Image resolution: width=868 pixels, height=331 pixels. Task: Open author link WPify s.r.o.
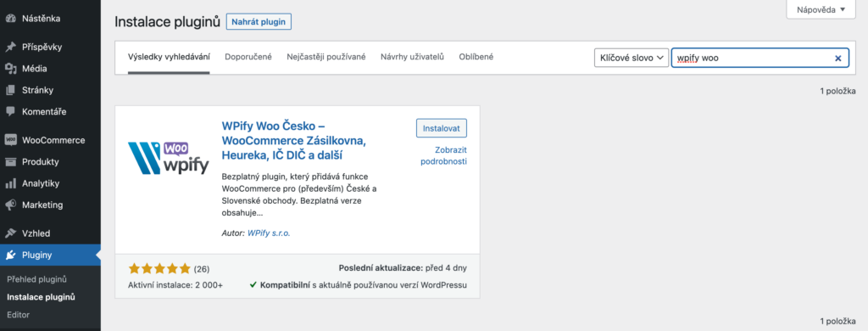pyautogui.click(x=269, y=233)
